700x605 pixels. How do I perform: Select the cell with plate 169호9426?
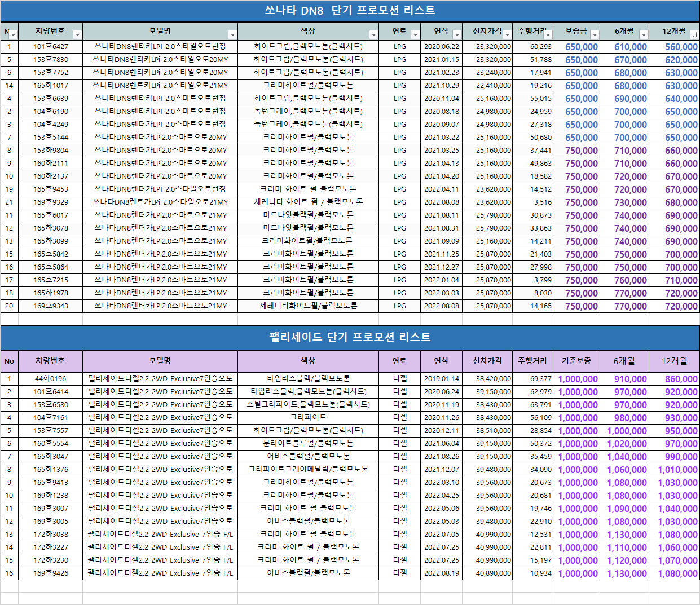click(50, 573)
